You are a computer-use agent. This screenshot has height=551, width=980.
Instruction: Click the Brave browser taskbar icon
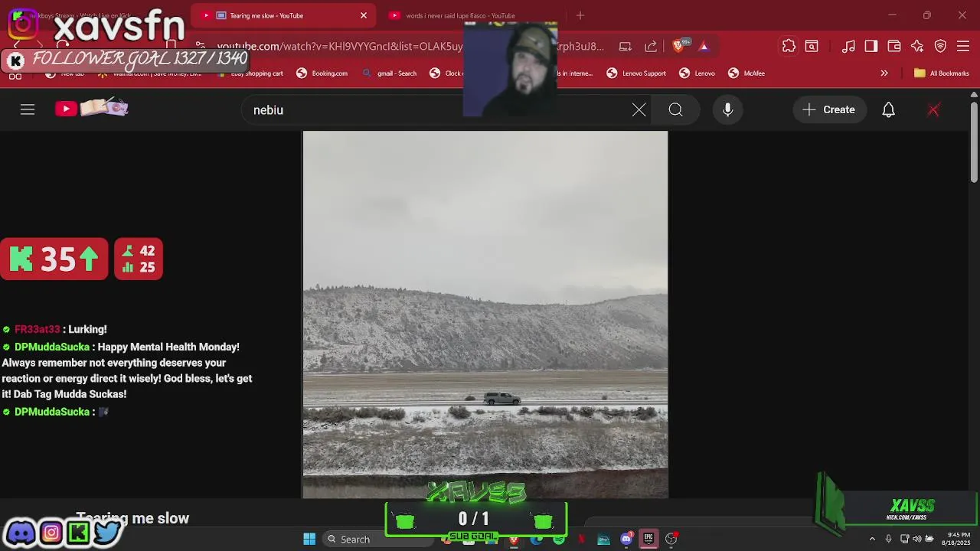[514, 540]
